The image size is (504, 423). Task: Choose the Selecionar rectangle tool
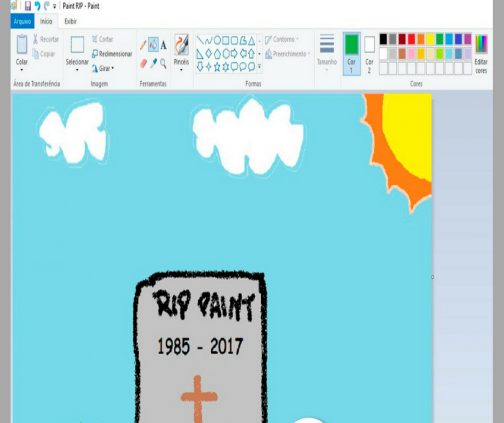click(77, 44)
